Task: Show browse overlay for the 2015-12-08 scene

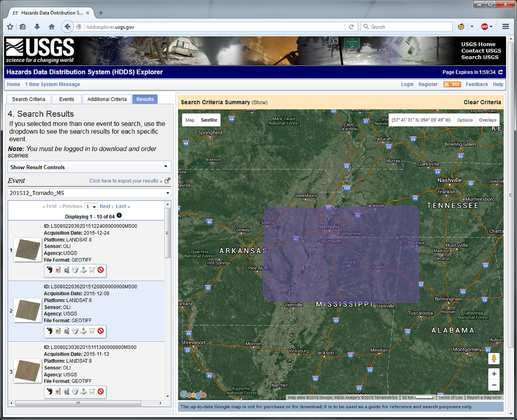Action: [58, 331]
